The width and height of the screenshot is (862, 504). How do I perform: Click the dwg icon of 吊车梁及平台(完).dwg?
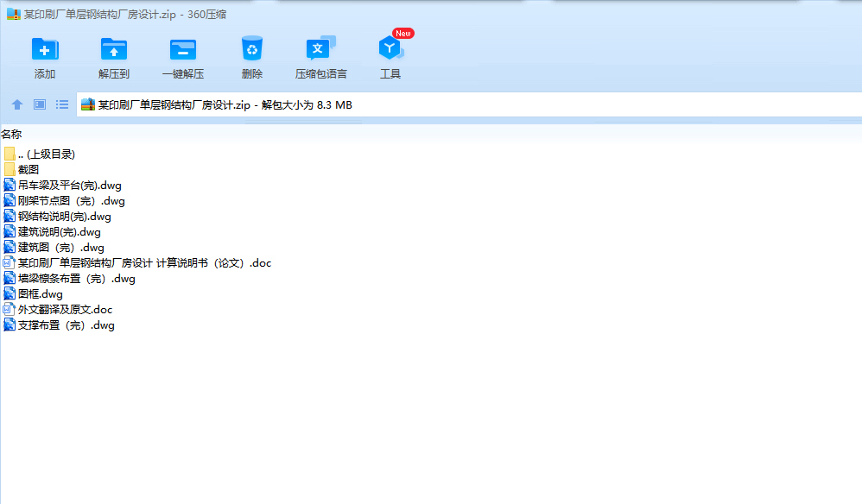point(10,185)
